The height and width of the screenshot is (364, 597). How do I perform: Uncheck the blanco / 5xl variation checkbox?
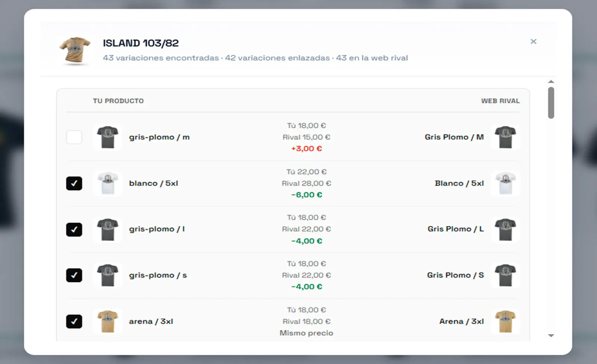coord(74,183)
